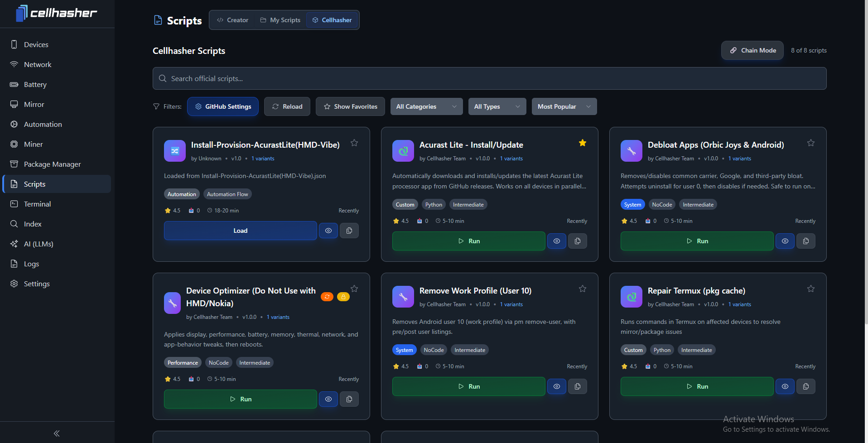This screenshot has width=868, height=443.
Task: Open the Miner sidebar section
Action: point(33,144)
